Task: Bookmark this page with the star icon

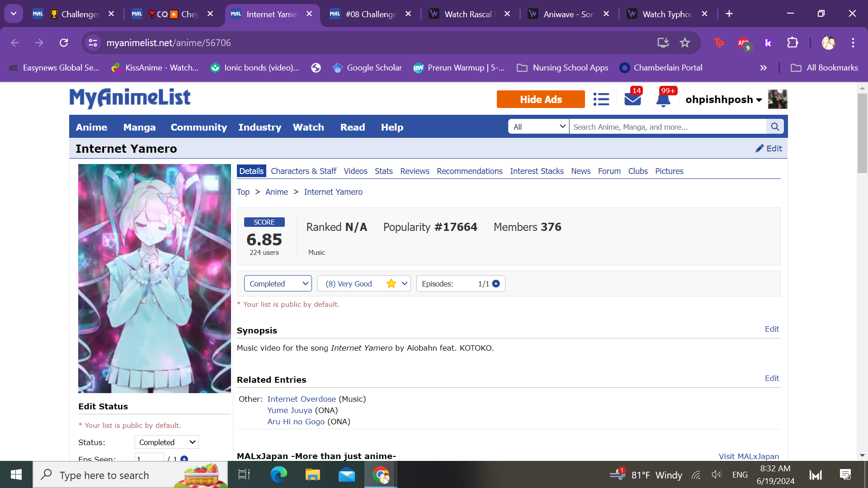Action: 685,43
